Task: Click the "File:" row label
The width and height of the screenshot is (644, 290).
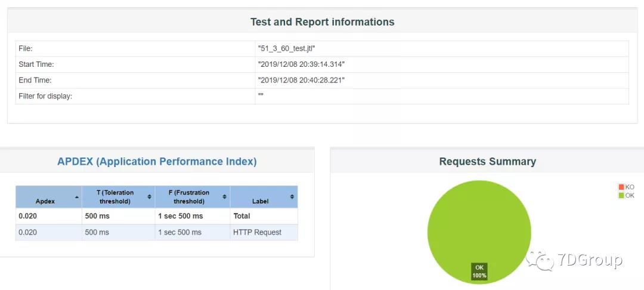Action: 26,48
